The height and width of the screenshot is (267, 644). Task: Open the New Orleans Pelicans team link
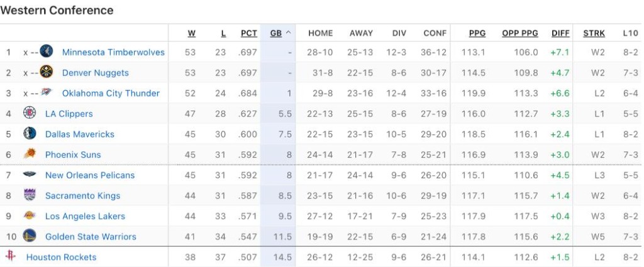(90, 175)
